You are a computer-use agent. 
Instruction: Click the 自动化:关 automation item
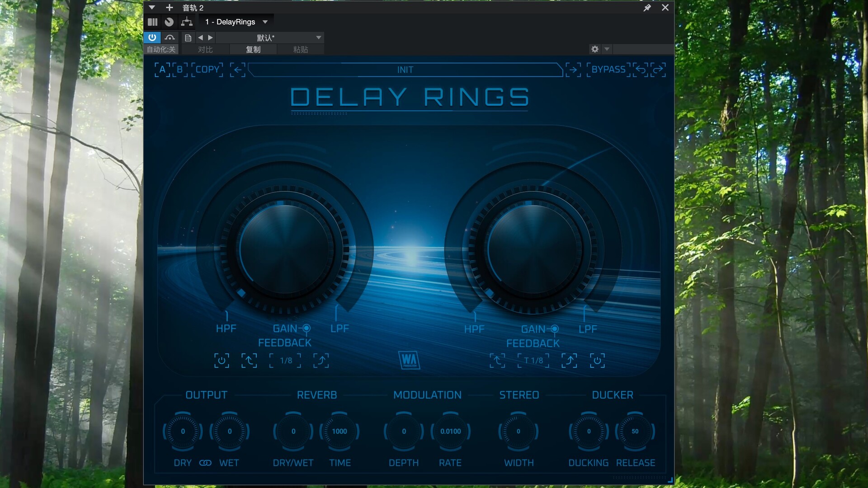(161, 49)
